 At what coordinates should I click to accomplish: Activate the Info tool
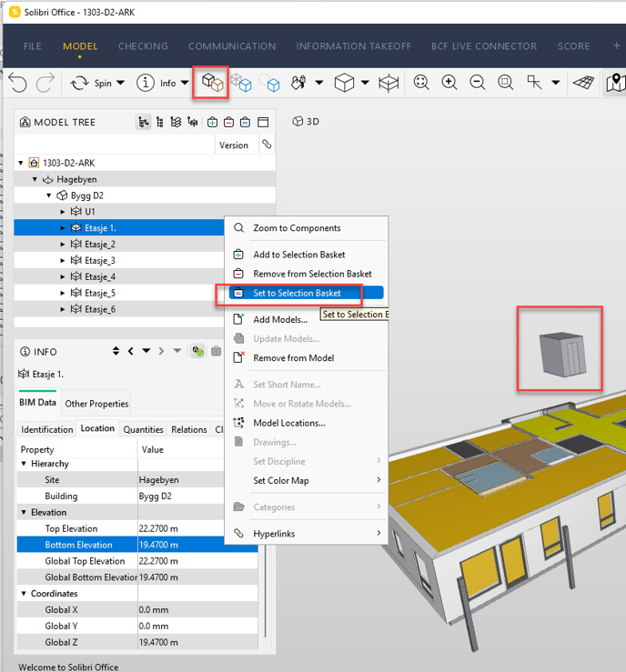pos(156,83)
